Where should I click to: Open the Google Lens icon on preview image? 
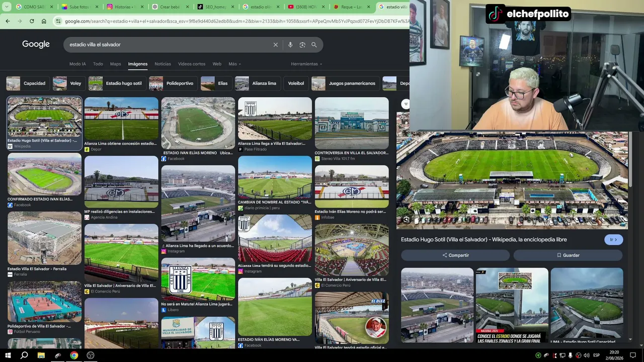click(407, 220)
